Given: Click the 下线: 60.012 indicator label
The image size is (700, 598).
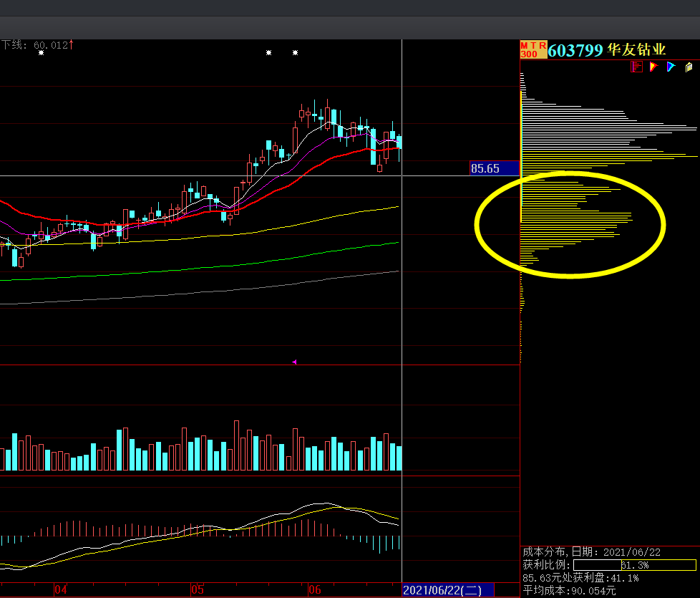Looking at the screenshot, I should coord(35,44).
